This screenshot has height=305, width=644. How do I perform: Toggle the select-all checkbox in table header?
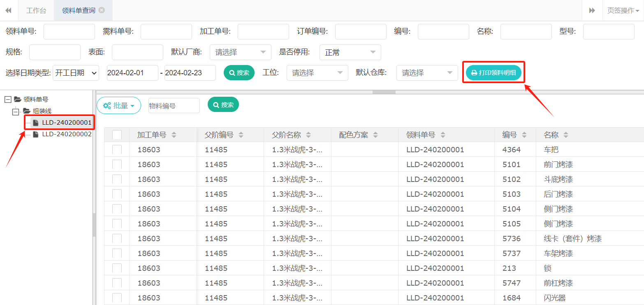[x=117, y=135]
